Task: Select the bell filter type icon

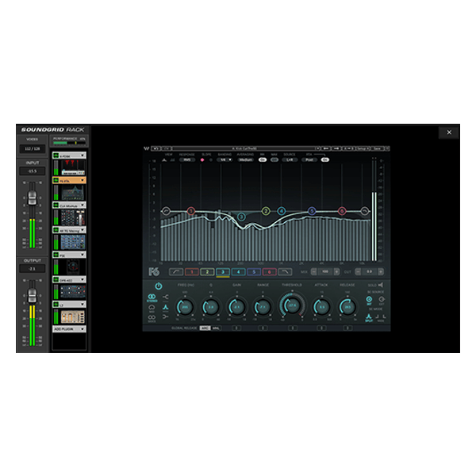Action: pyautogui.click(x=166, y=308)
